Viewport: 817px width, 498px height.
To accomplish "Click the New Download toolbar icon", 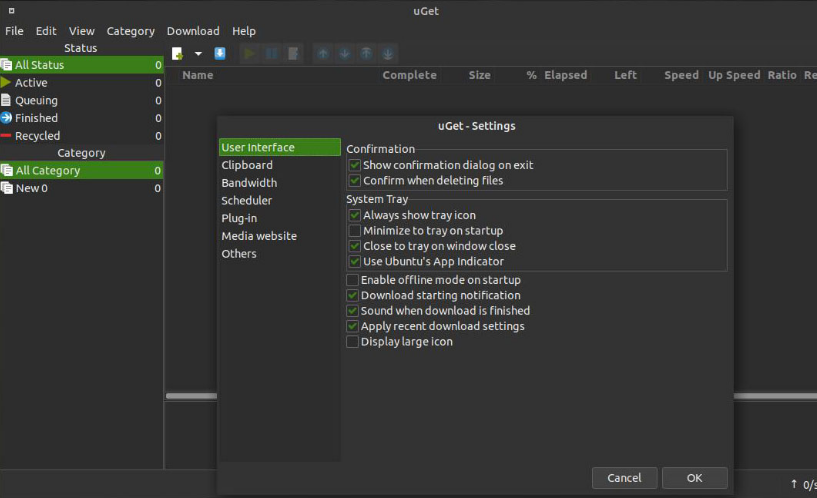I will (x=178, y=54).
